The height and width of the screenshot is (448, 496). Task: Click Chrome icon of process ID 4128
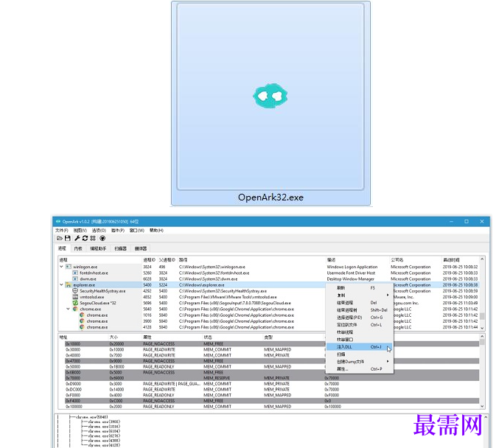(x=83, y=327)
